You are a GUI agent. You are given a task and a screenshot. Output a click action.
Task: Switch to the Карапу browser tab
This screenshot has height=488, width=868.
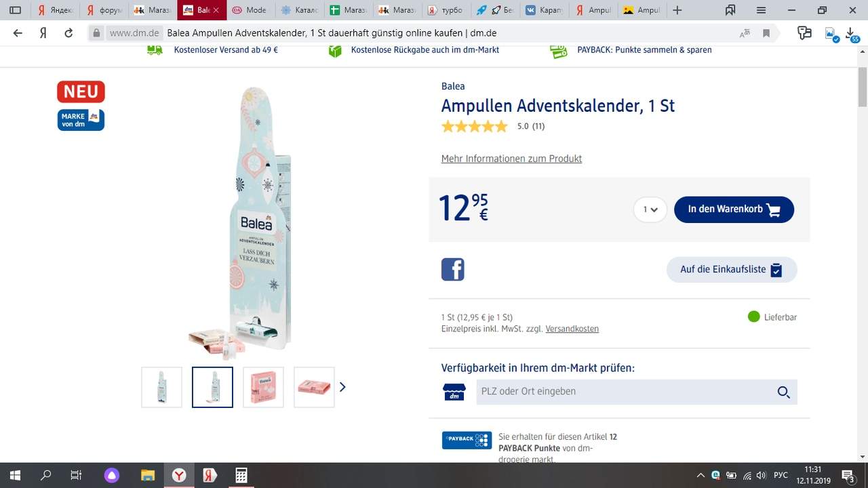pos(546,10)
